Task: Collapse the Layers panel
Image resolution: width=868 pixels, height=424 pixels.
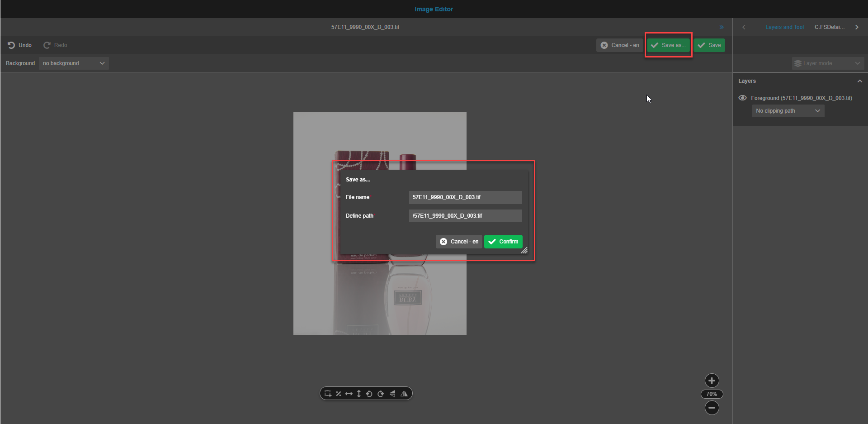Action: click(859, 81)
